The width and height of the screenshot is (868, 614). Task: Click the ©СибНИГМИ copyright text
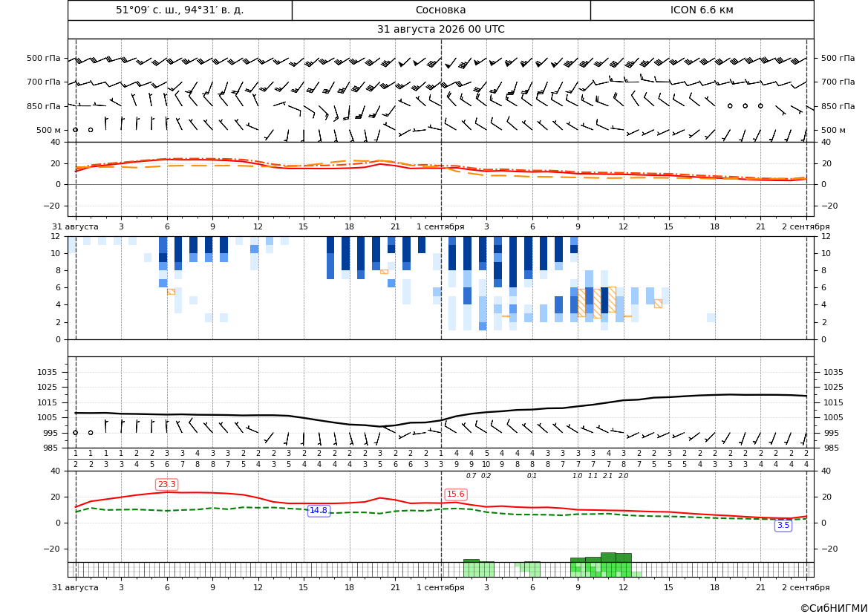tap(834, 608)
